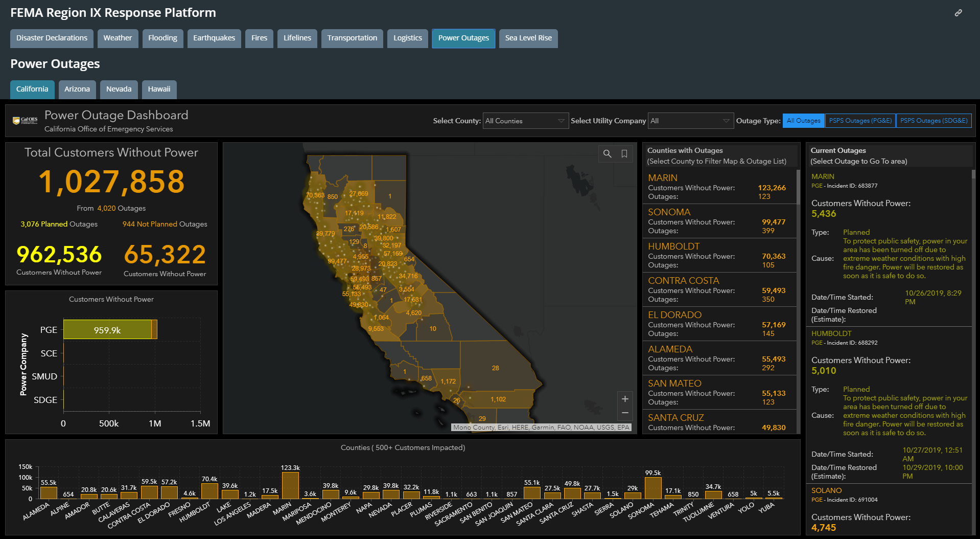This screenshot has height=539, width=980.
Task: Open the Select County dropdown
Action: pos(525,121)
